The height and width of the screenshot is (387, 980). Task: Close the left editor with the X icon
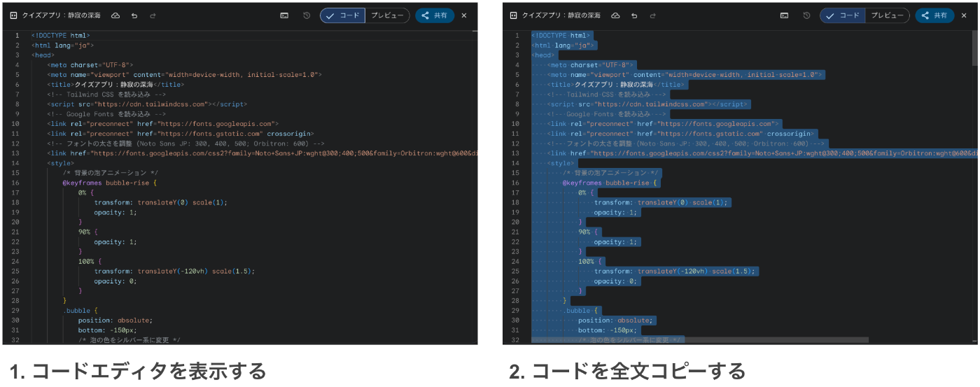click(x=464, y=15)
